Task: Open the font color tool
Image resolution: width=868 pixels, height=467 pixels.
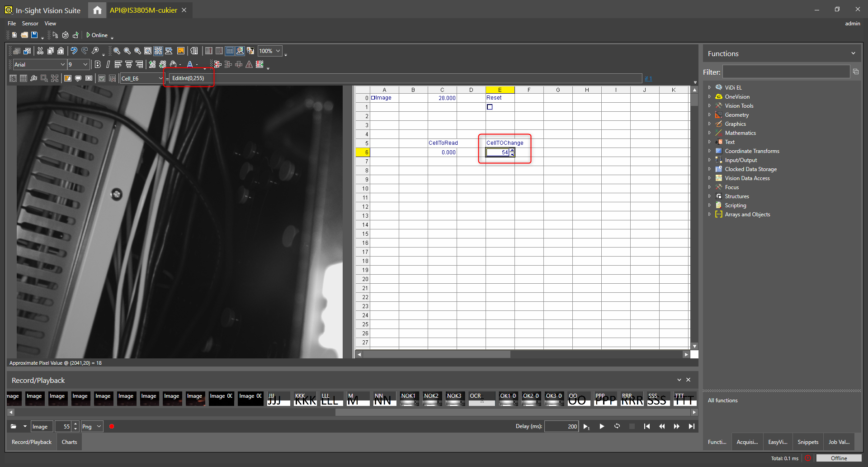Action: pos(190,65)
